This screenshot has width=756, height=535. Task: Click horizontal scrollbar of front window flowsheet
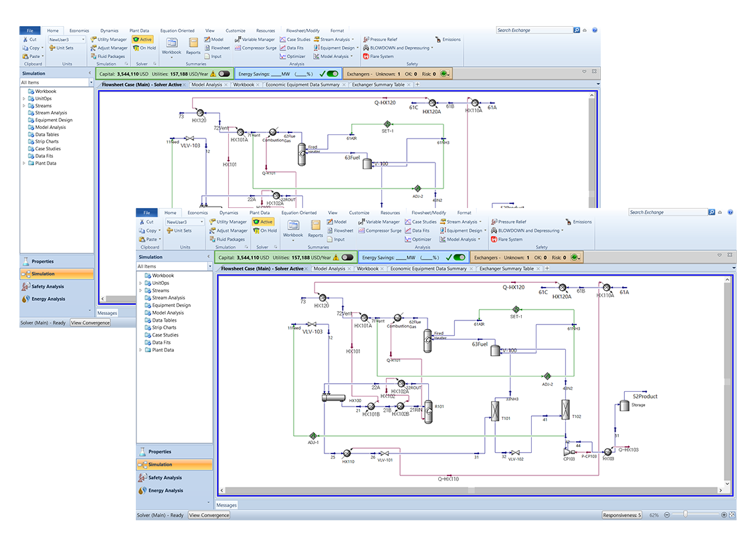(472, 490)
